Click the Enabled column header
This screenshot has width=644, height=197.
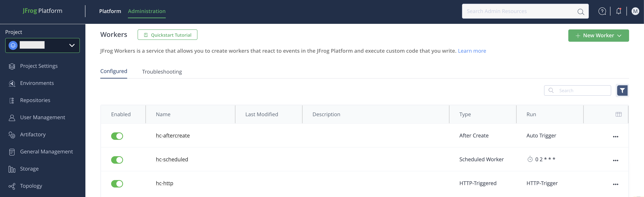point(121,114)
